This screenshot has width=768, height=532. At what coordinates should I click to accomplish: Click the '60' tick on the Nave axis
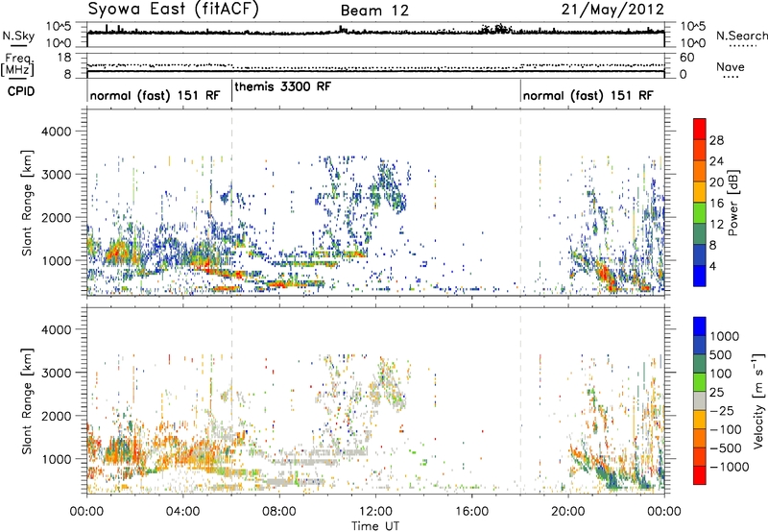(x=686, y=58)
